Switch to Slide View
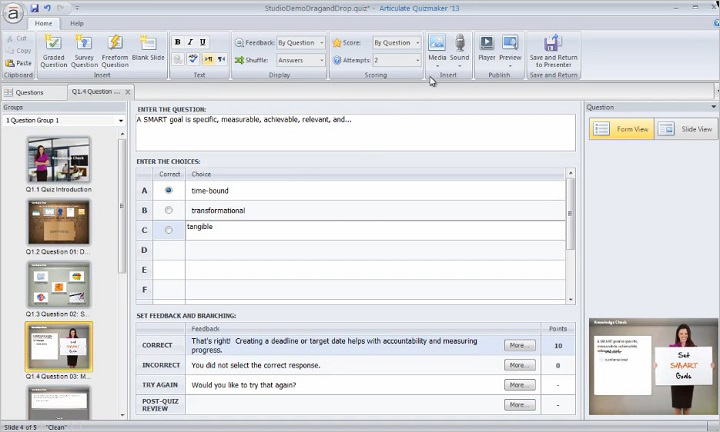The image size is (720, 432). click(686, 129)
